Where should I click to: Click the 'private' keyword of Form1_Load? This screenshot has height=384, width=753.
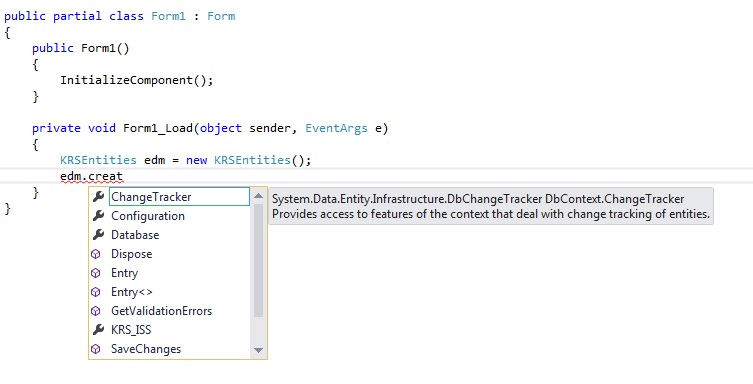[56, 128]
